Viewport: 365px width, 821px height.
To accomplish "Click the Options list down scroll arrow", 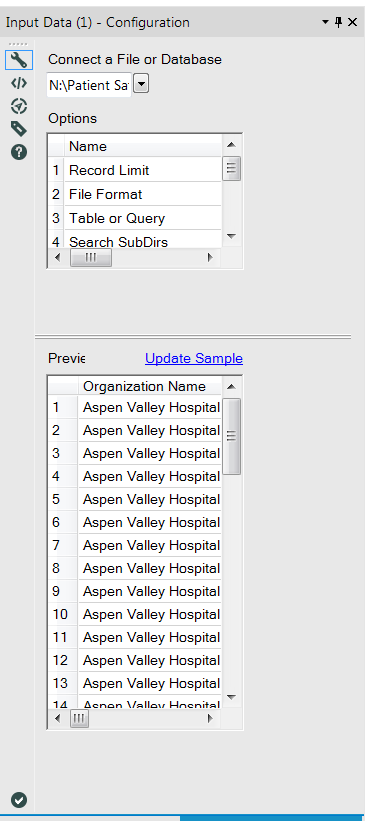I will pyautogui.click(x=231, y=237).
